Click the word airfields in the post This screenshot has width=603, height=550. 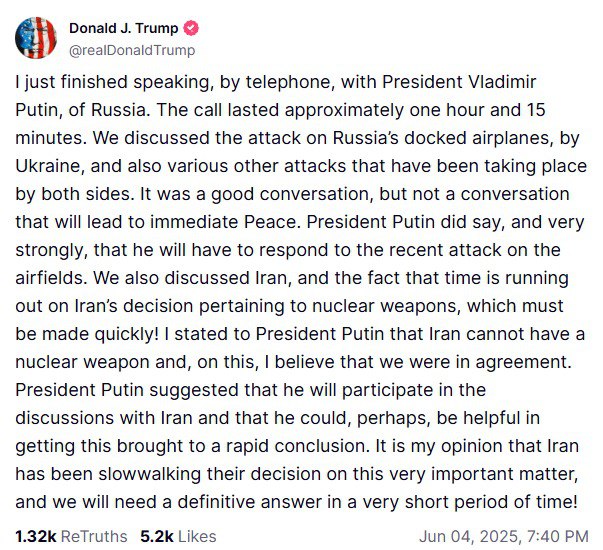coord(52,278)
